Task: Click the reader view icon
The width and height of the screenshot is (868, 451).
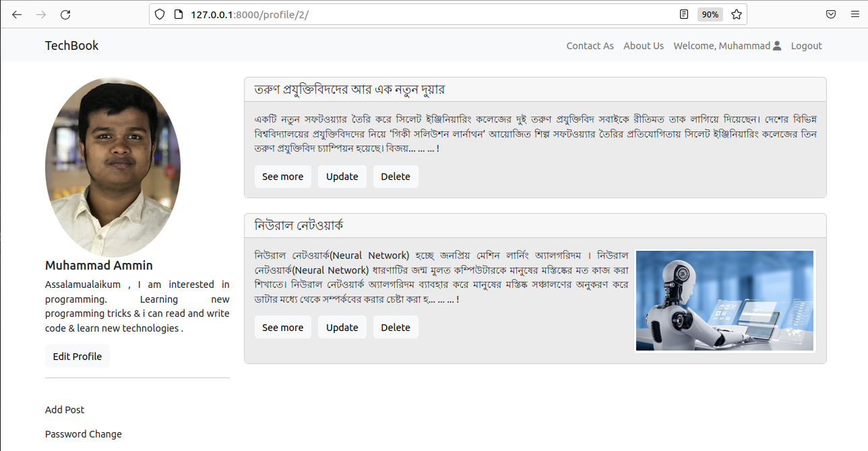Action: [x=683, y=14]
